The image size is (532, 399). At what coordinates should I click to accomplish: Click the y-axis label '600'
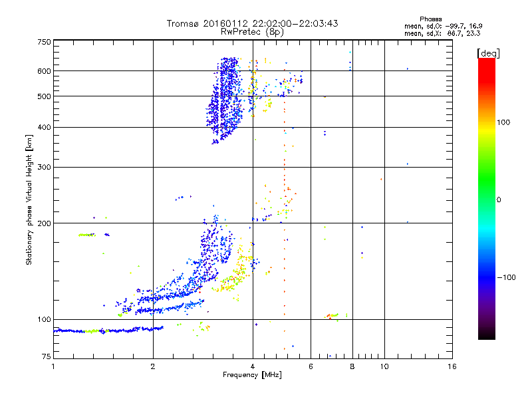pos(44,71)
